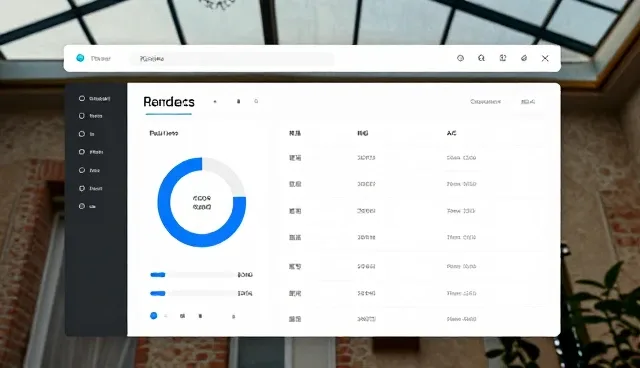Click the headset icon in top bar
Screen dimensions: 640x368
pos(482,58)
